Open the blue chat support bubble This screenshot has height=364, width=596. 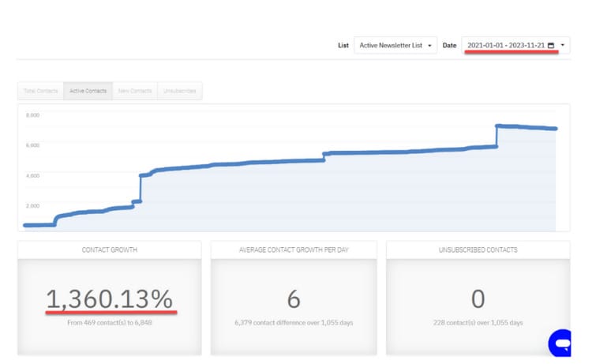560,343
